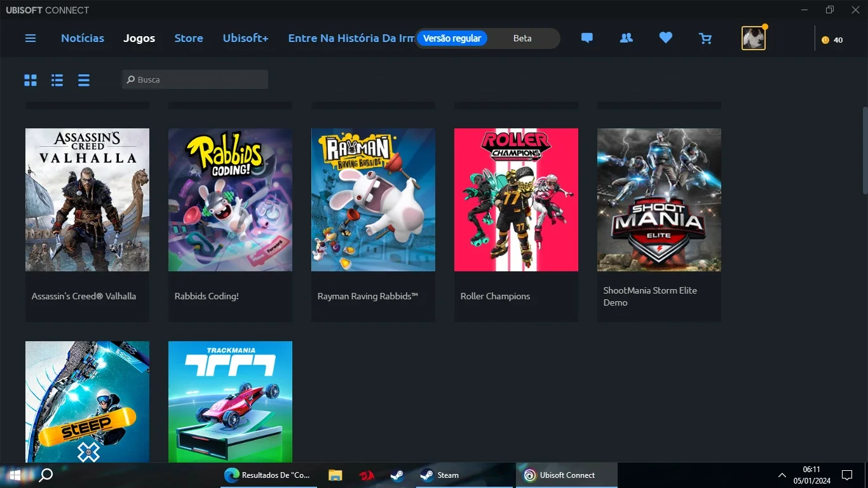Switch to detailed list view icon
Screen dimensions: 868x488
[x=57, y=80]
